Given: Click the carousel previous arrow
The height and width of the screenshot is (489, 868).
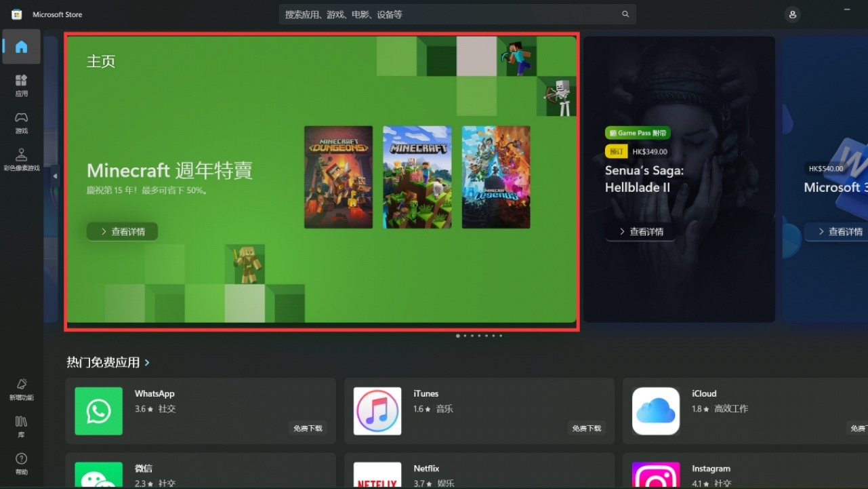Looking at the screenshot, I should pyautogui.click(x=55, y=176).
